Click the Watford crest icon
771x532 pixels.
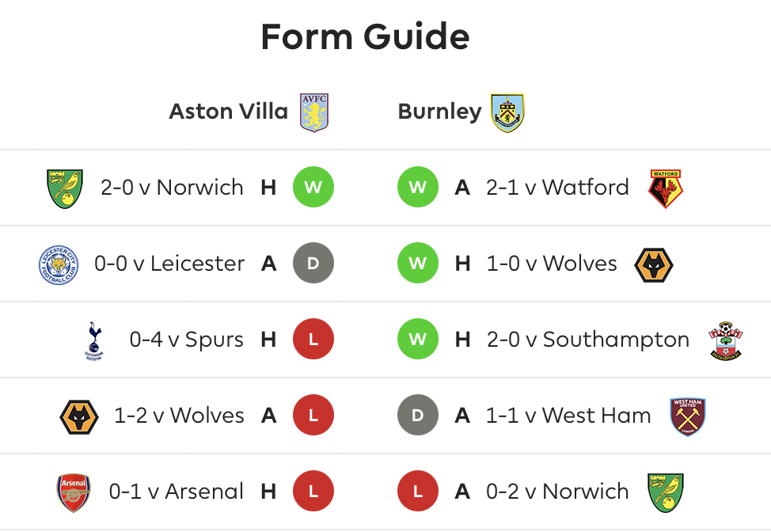(x=665, y=188)
